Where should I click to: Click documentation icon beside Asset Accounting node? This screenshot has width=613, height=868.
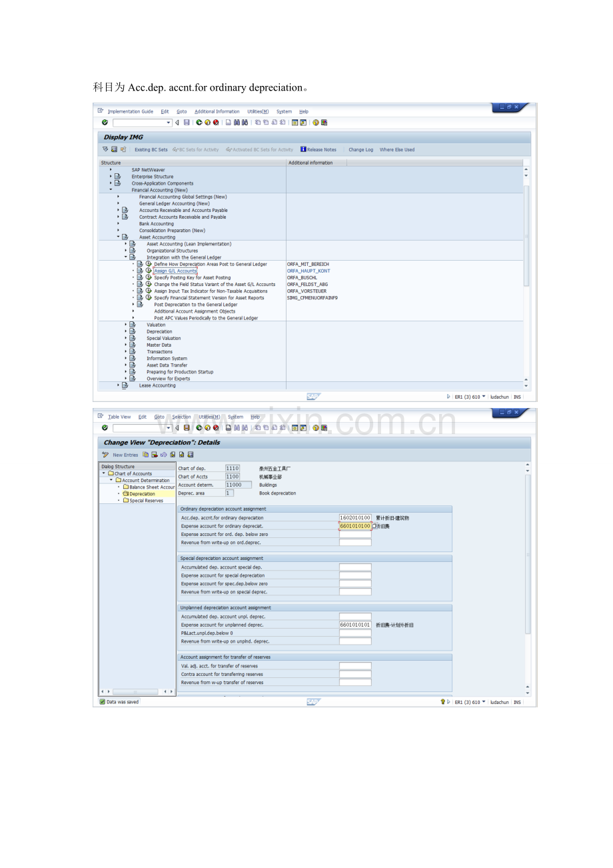(x=125, y=237)
